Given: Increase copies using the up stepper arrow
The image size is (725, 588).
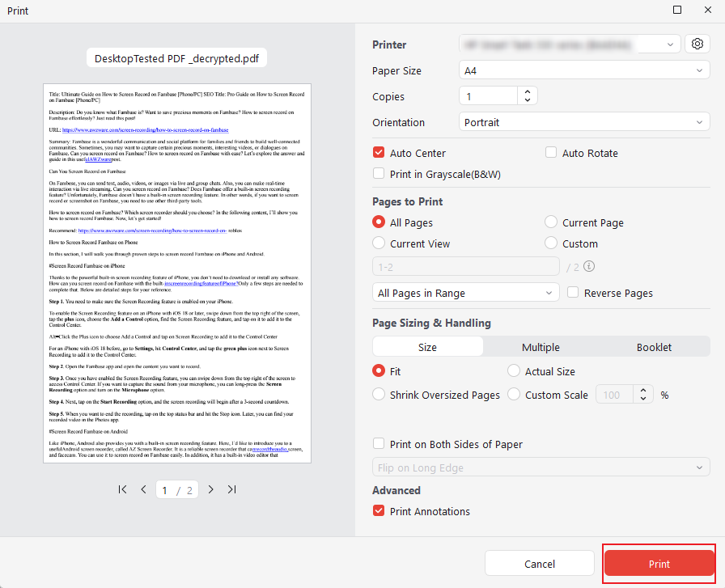Looking at the screenshot, I should point(527,91).
